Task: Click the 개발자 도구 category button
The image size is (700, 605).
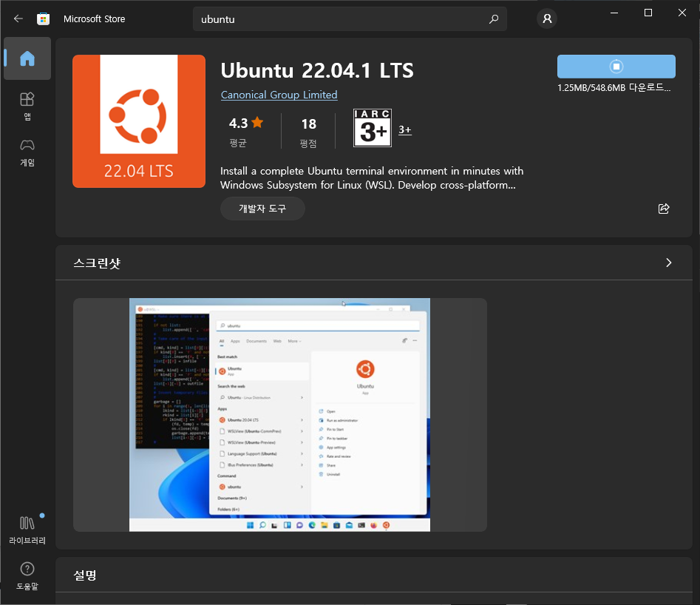Action: (262, 209)
